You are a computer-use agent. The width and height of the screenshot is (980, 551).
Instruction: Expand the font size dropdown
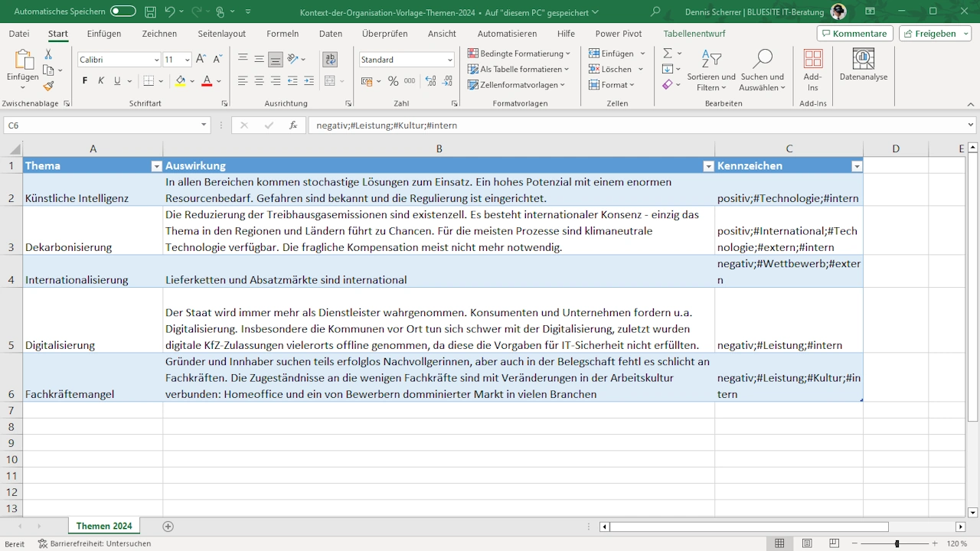tap(186, 59)
